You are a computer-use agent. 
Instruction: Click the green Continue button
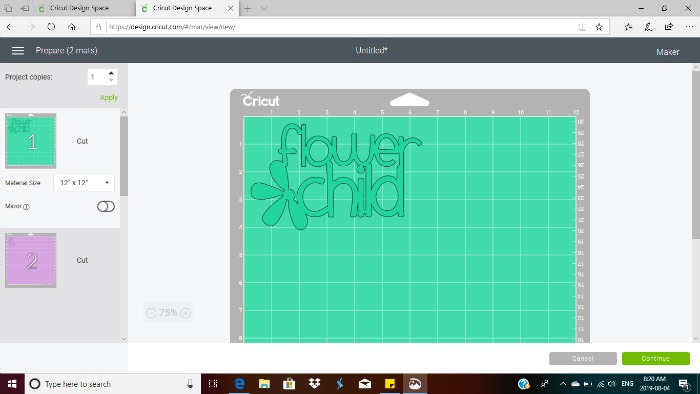pyautogui.click(x=655, y=358)
